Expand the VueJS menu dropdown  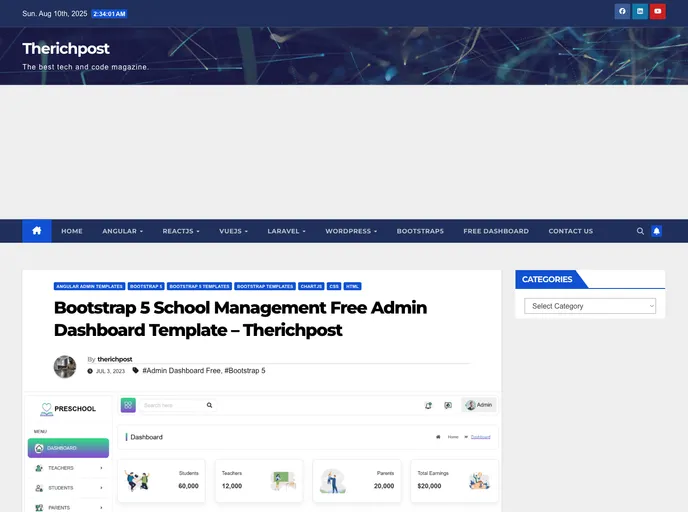233,231
